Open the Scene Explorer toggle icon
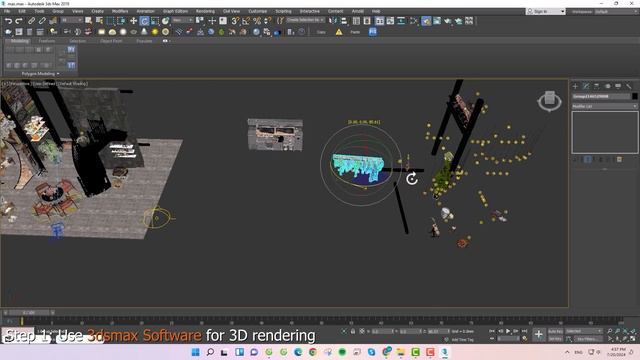 pos(356,21)
